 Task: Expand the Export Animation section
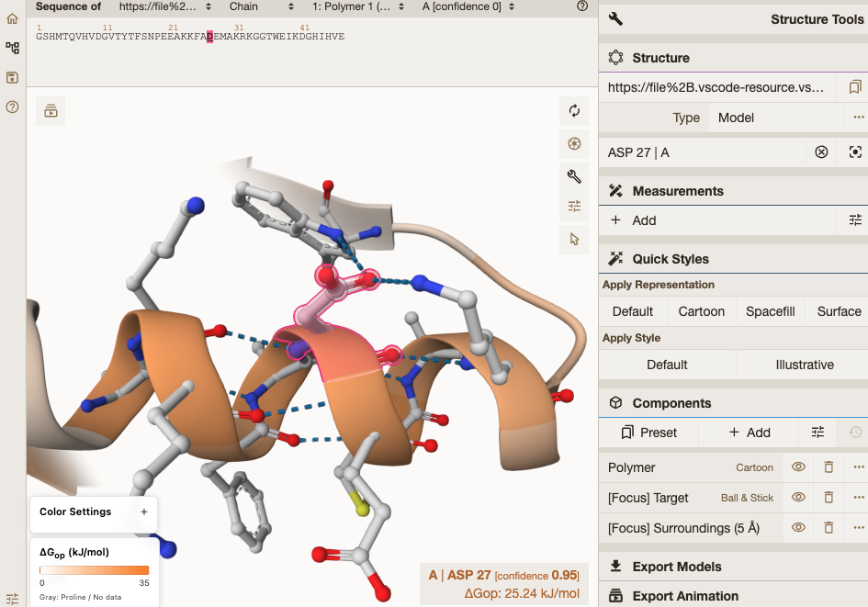point(733,596)
